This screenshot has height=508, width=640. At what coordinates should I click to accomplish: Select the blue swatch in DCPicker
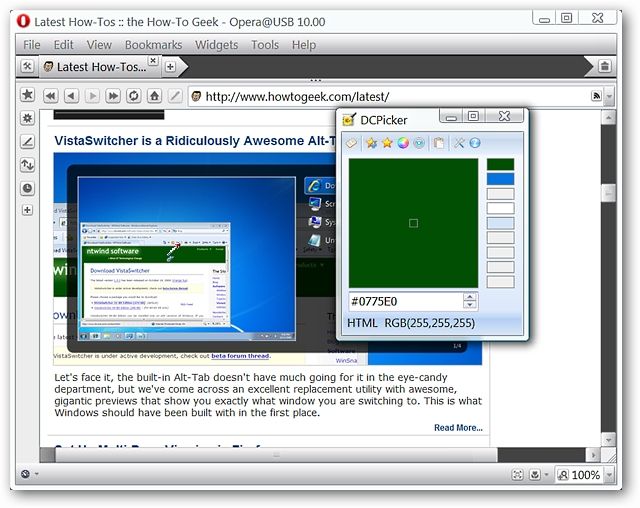coord(500,179)
